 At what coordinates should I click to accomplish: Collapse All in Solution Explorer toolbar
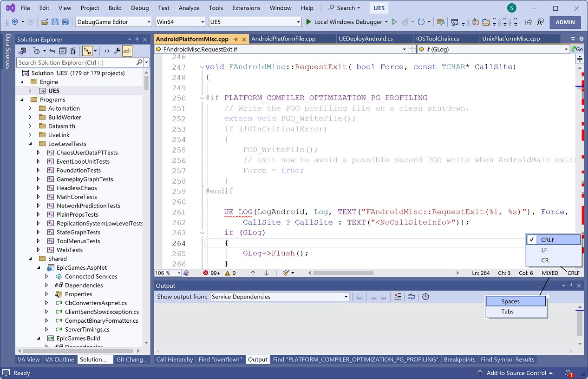tap(63, 51)
